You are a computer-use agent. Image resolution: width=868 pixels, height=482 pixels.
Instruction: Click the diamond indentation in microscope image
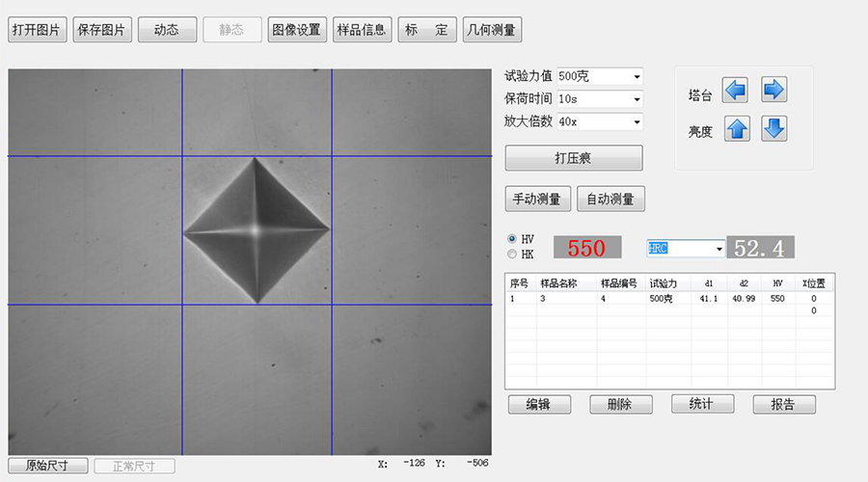[257, 230]
